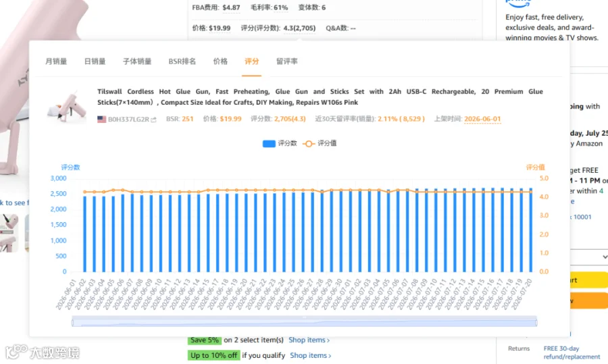Select the 评分 tab
Image resolution: width=608 pixels, height=364 pixels.
(x=251, y=61)
